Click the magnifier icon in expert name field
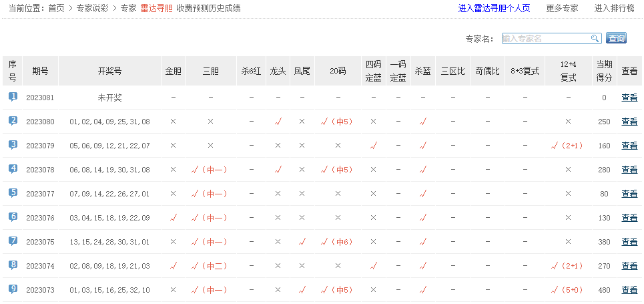Screen dimensions: 644x304 click(595, 39)
